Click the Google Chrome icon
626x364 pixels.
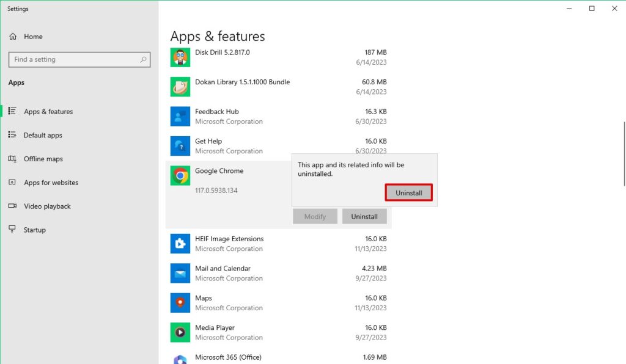(180, 175)
